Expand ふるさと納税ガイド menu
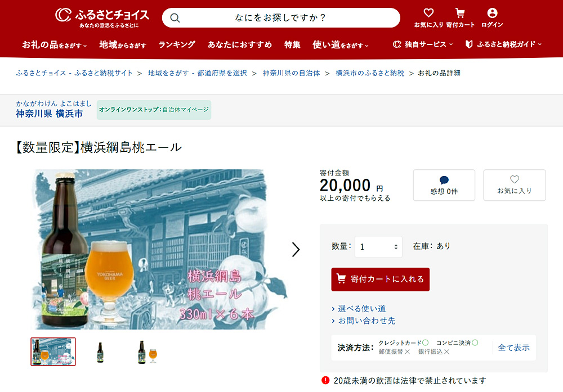The image size is (563, 392). pos(503,44)
